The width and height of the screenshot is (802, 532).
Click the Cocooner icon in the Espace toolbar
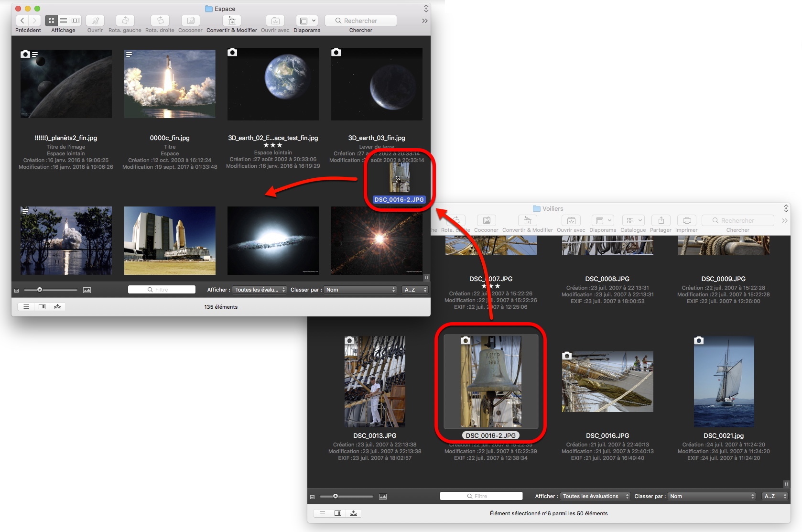[191, 21]
